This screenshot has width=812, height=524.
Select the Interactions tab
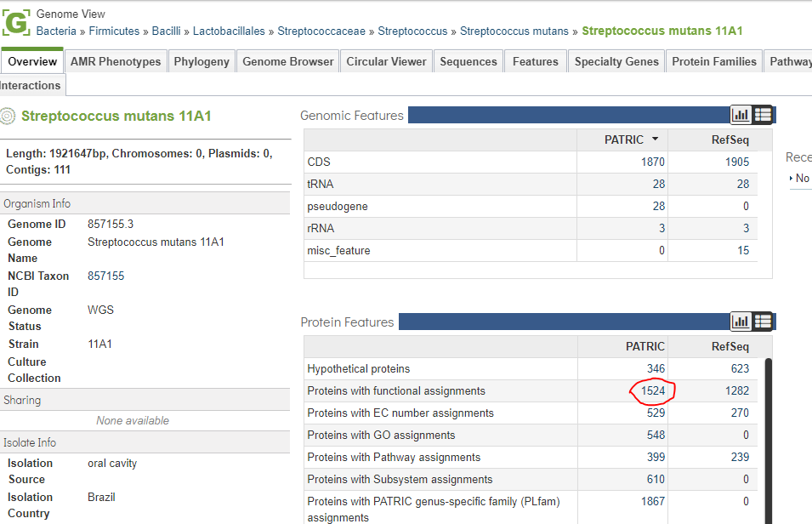(x=31, y=86)
